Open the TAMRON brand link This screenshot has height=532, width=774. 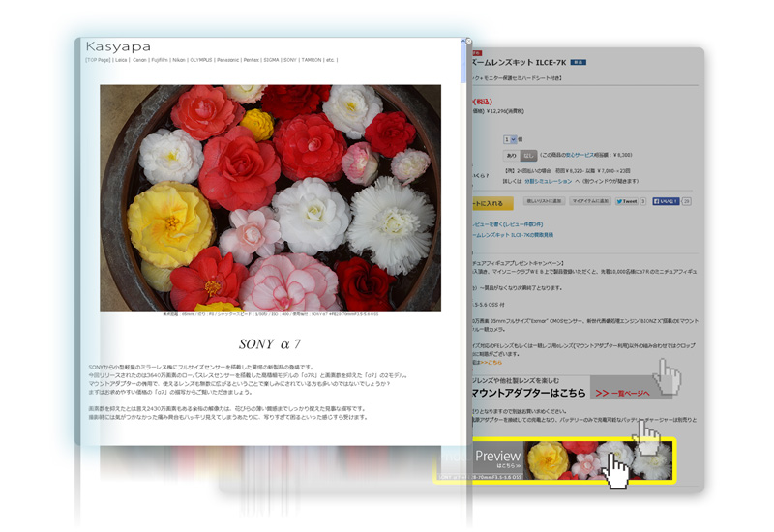pos(312,60)
